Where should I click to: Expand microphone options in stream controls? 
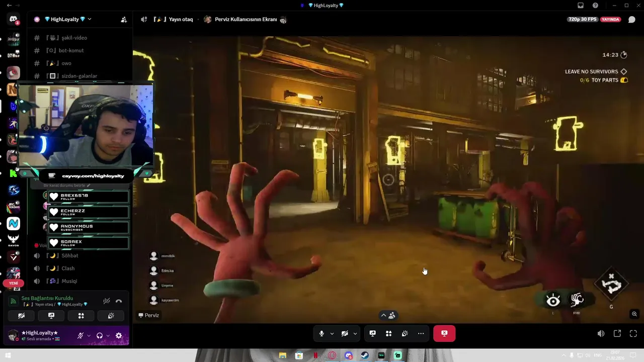(332, 333)
